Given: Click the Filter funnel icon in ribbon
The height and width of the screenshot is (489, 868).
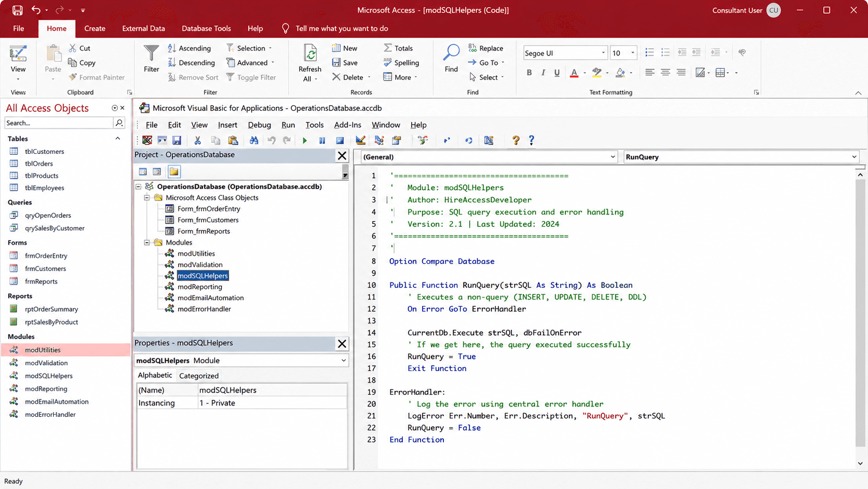Looking at the screenshot, I should pos(151,52).
